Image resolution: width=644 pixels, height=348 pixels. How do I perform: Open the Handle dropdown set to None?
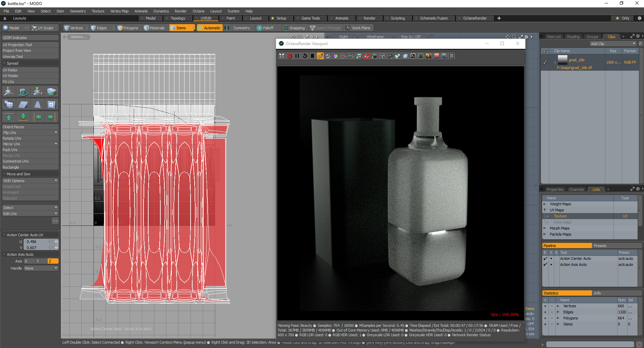41,268
